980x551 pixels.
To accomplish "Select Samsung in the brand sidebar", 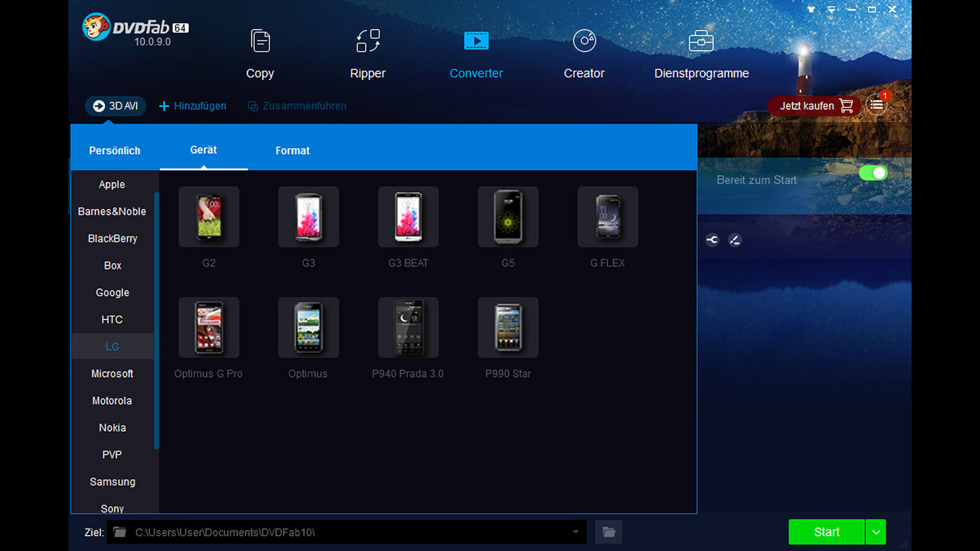I will [x=112, y=482].
